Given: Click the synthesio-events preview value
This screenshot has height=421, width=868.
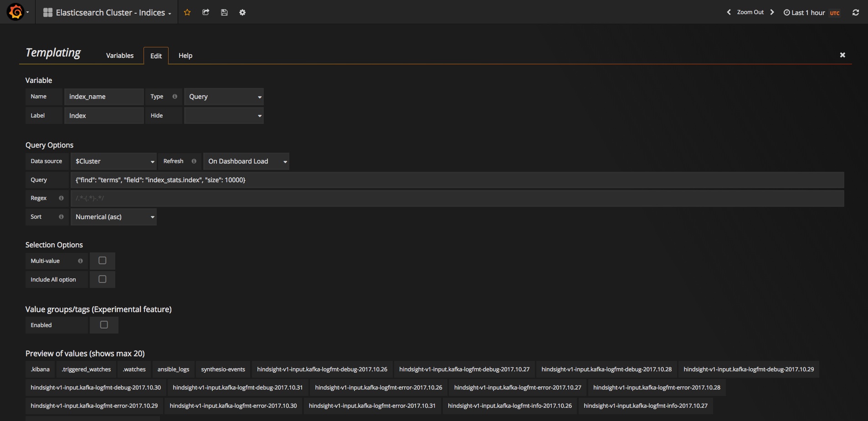Looking at the screenshot, I should coord(223,370).
